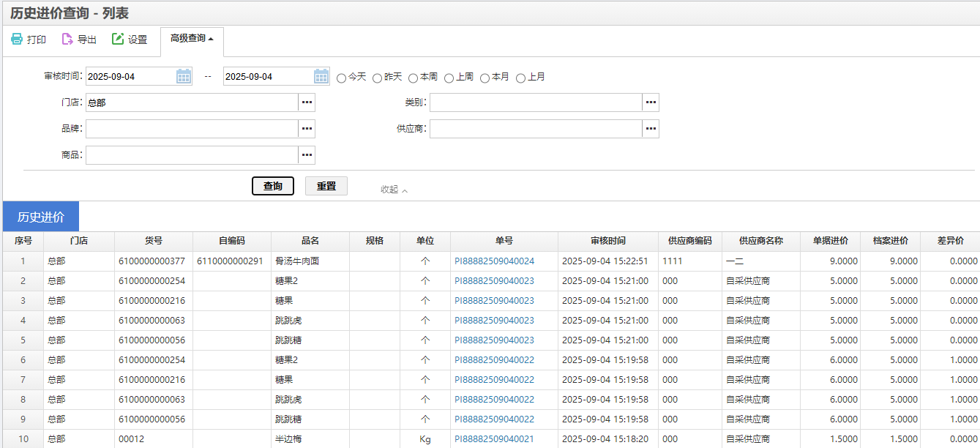980x448 pixels.
Task: Click the 商品 input field
Action: coord(192,155)
